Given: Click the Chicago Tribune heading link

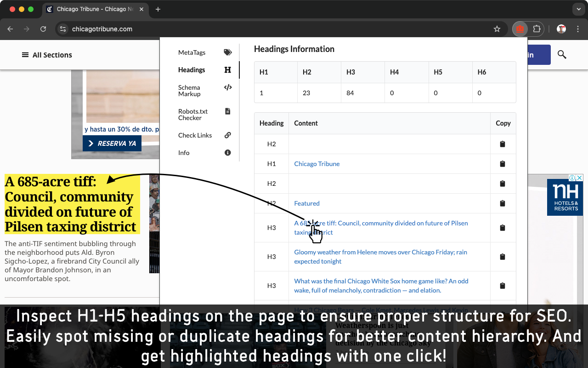Looking at the screenshot, I should pos(317,164).
